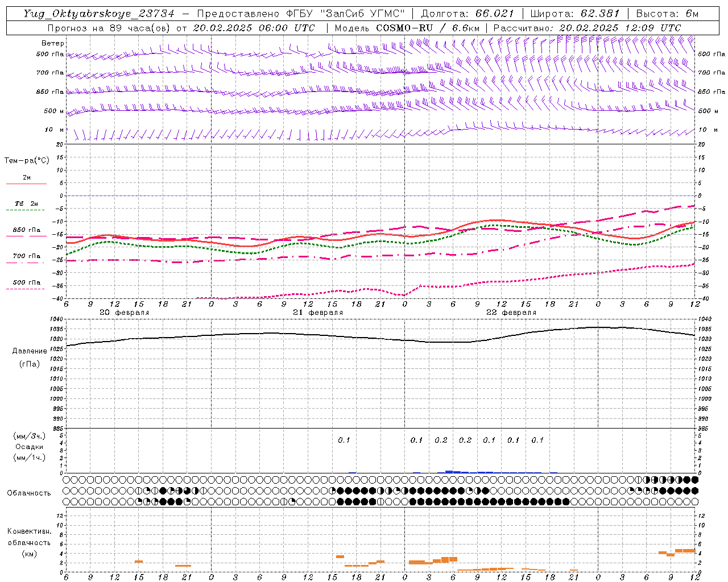Select the forecast start 20.02.2025 06:00 UTC

pyautogui.click(x=254, y=28)
